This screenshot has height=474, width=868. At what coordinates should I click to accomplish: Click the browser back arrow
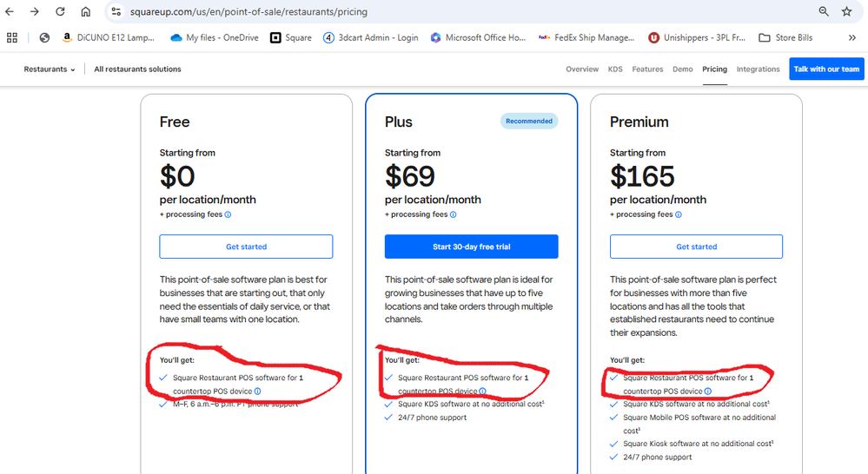[x=10, y=12]
